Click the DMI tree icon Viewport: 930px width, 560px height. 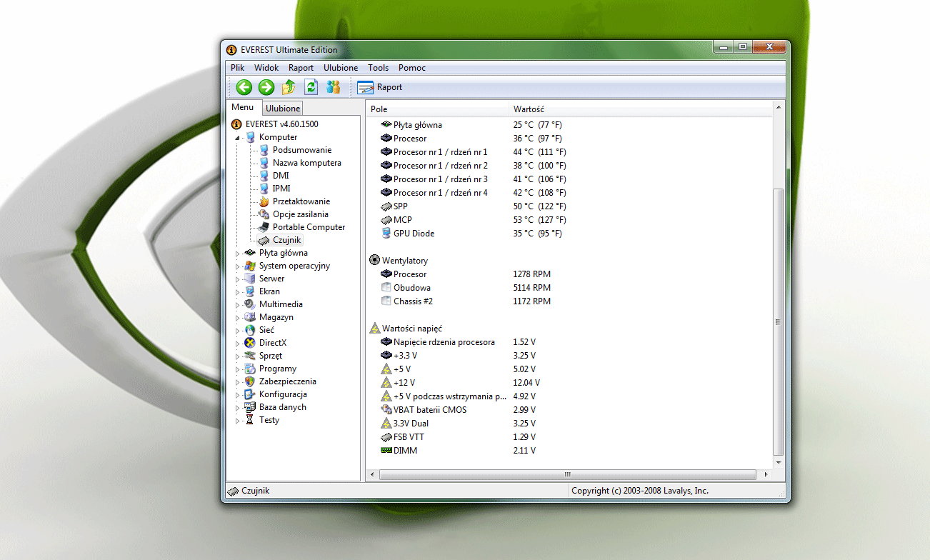point(264,176)
